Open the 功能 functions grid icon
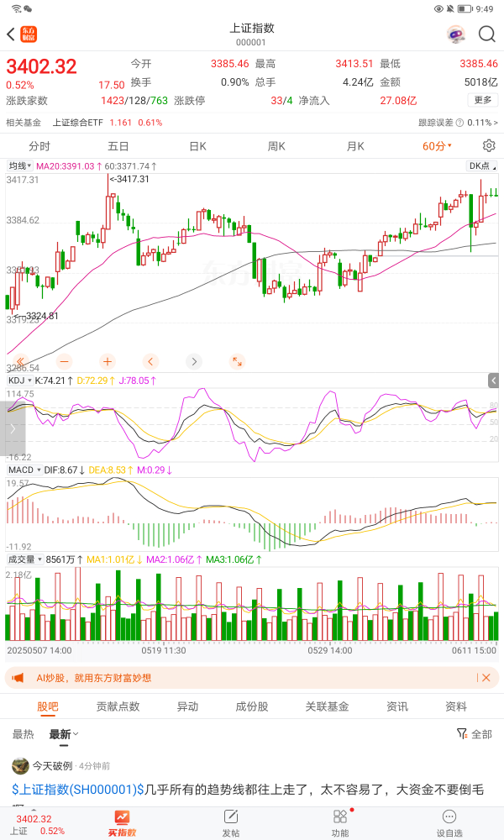504x840 pixels. (x=340, y=822)
